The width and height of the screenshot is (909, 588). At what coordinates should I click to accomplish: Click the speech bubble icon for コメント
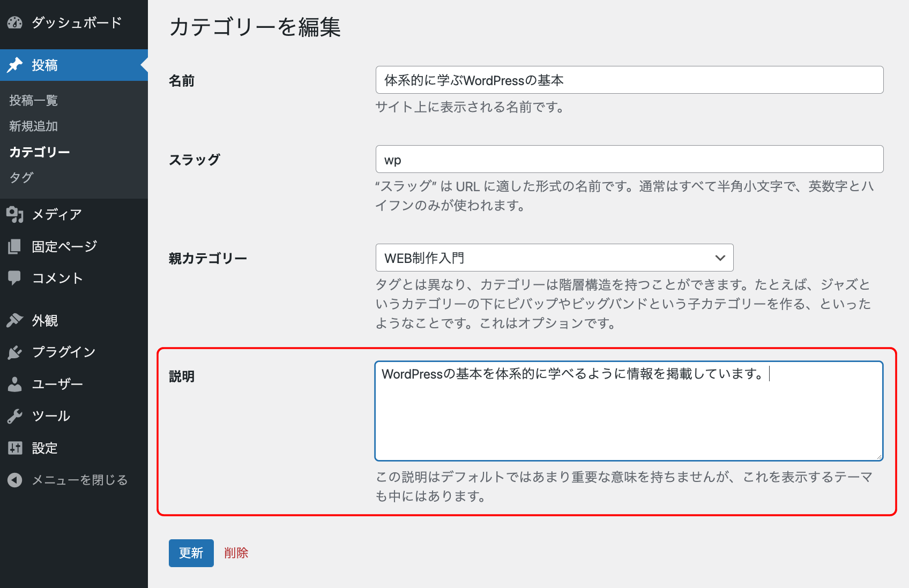coord(15,278)
